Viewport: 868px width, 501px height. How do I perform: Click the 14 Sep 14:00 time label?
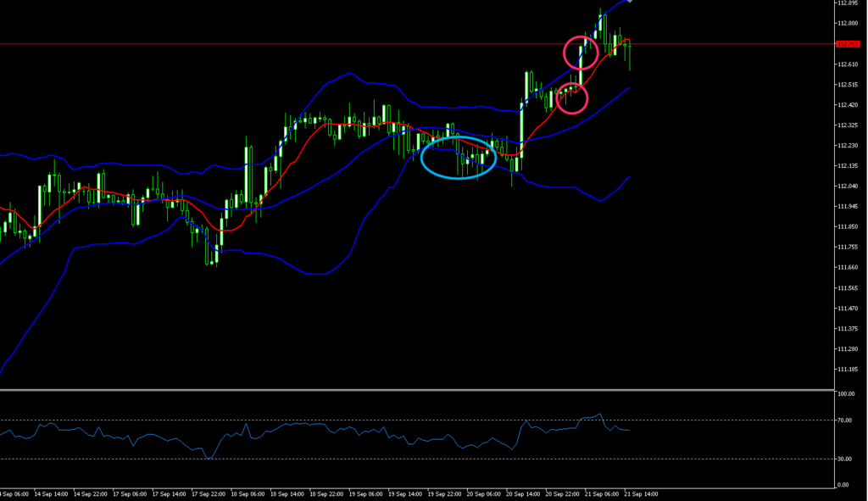(51, 494)
